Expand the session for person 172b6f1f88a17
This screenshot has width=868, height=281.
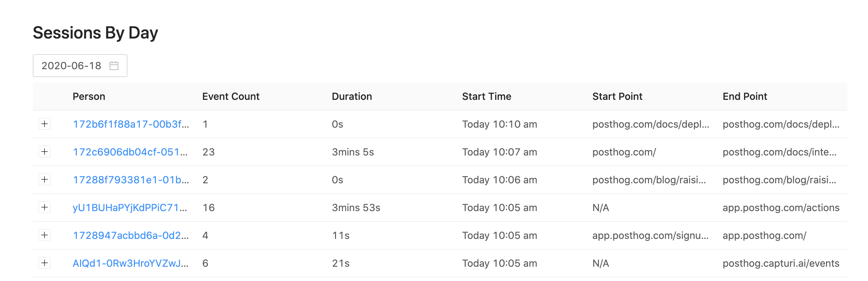tap(45, 124)
